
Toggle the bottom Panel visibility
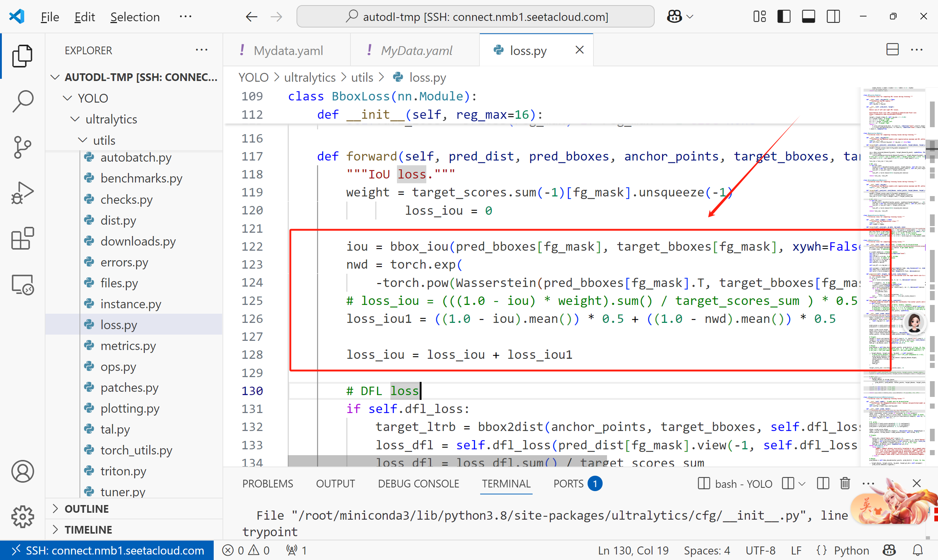(x=808, y=16)
